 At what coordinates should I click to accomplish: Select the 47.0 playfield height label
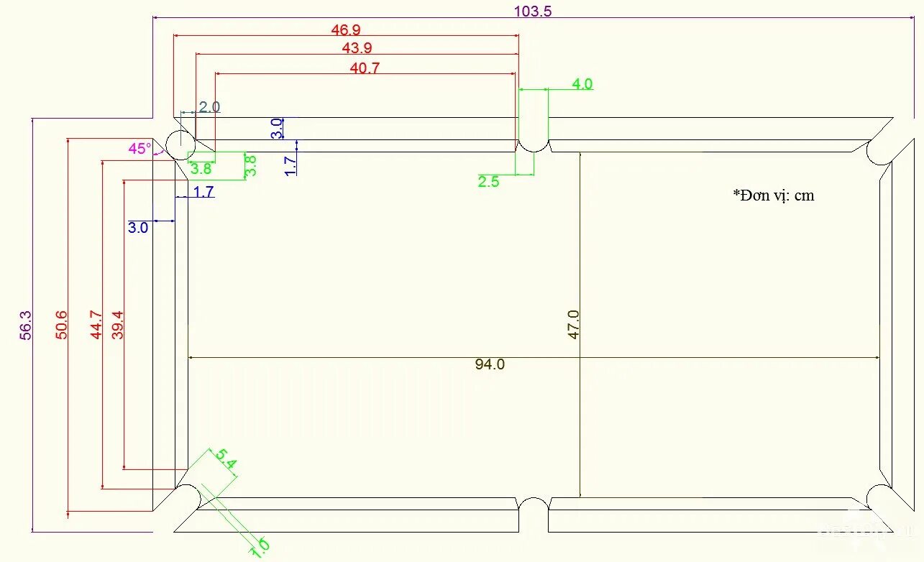(573, 325)
